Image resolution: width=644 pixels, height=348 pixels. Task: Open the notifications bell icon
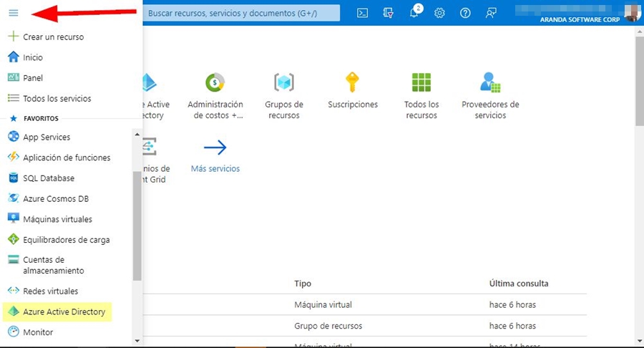pos(414,13)
